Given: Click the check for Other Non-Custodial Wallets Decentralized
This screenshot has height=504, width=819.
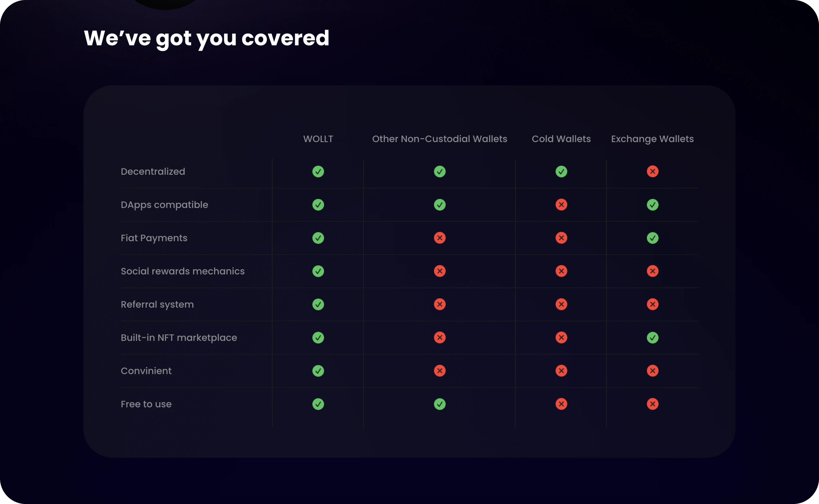Looking at the screenshot, I should tap(440, 171).
